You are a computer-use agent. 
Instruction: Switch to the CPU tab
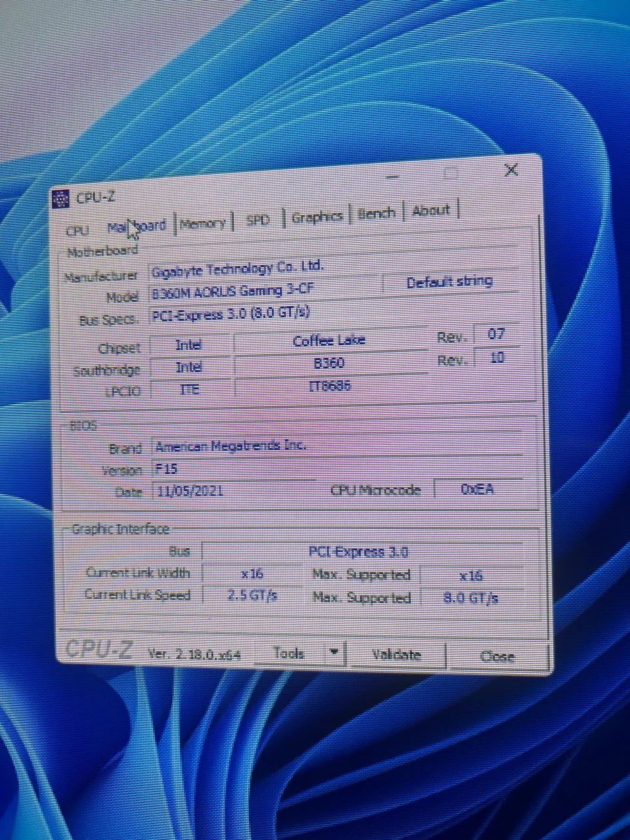(x=77, y=230)
